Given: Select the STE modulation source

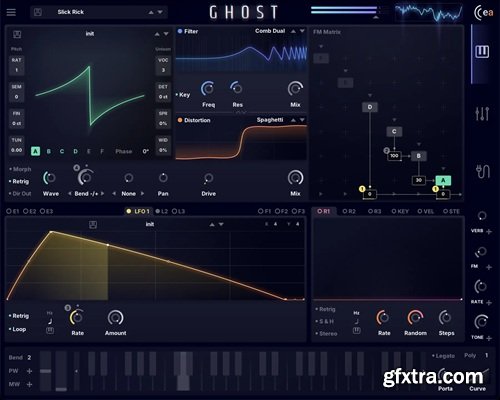Looking at the screenshot, I should tap(451, 211).
